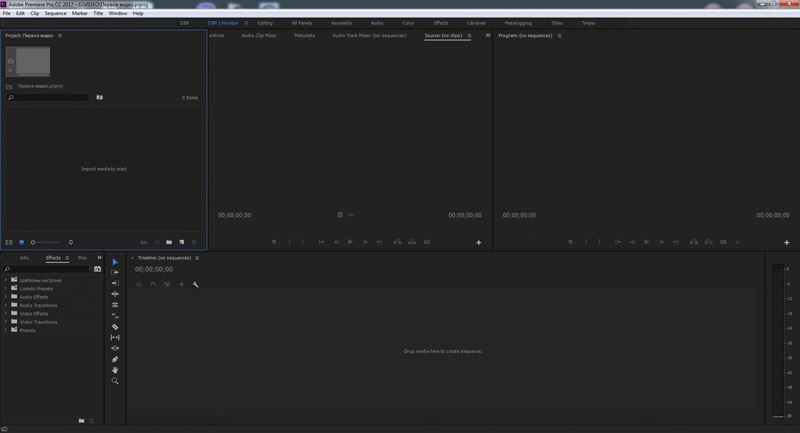Viewport: 800px width, 433px height.
Task: Select the Track Select Forward tool
Action: click(115, 272)
